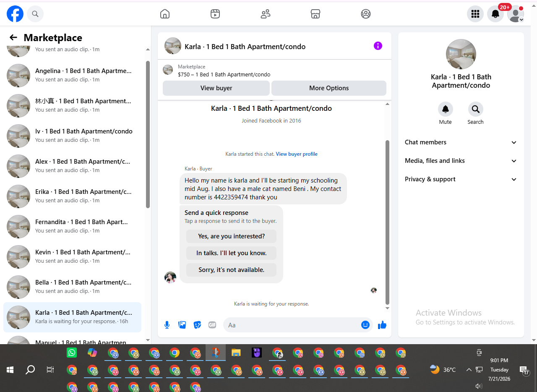This screenshot has width=537, height=392.
Task: Expand Media, files and links section
Action: click(461, 161)
